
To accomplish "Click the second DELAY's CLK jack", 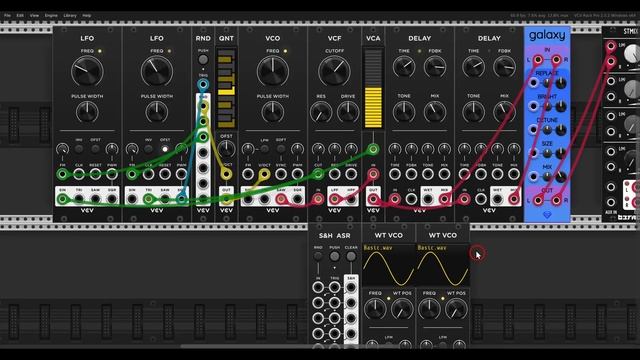I will pos(481,199).
